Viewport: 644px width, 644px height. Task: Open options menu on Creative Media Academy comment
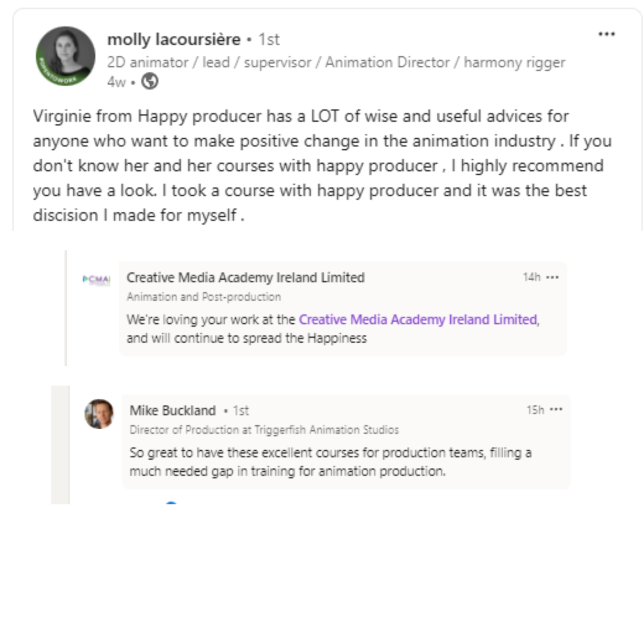(553, 277)
